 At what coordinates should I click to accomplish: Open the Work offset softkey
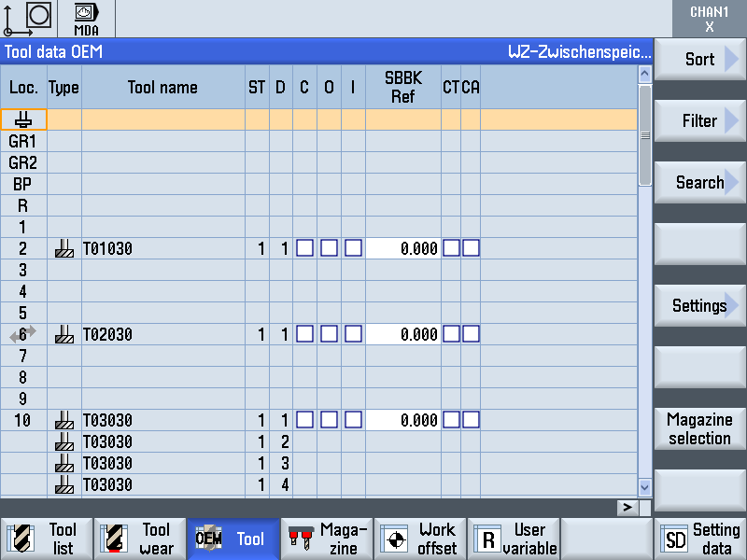pos(420,539)
